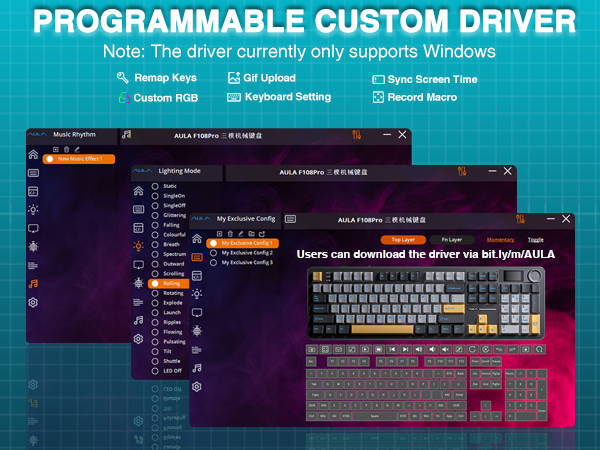
Task: Click the Momentary link
Action: pyautogui.click(x=500, y=240)
